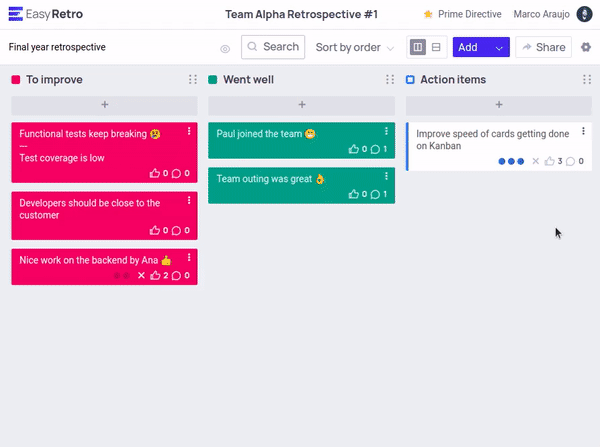600x447 pixels.
Task: Click the Prime Directive star icon
Action: pyautogui.click(x=428, y=15)
